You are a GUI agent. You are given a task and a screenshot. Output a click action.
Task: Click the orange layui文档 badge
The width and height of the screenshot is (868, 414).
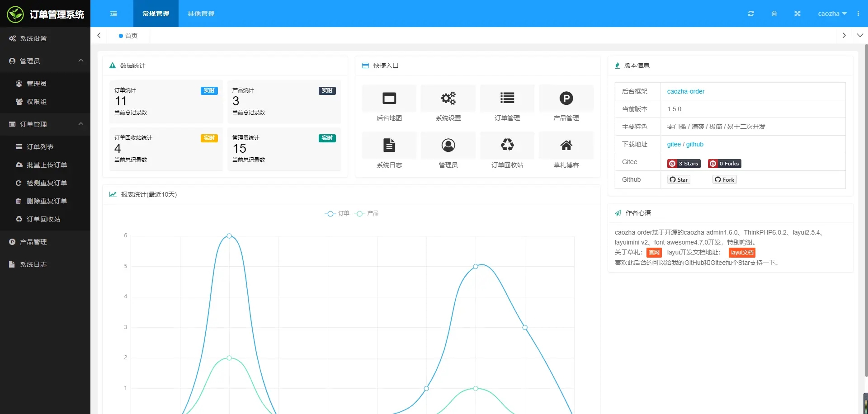coord(741,253)
